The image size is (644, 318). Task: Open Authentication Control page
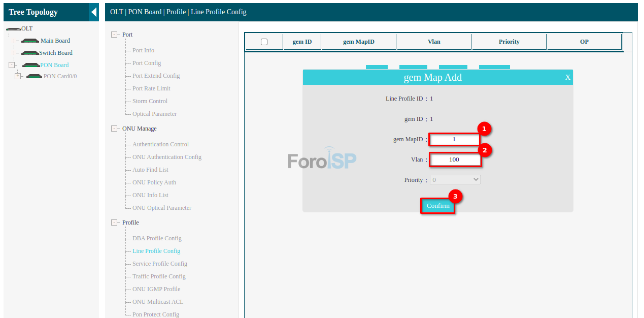pos(160,144)
